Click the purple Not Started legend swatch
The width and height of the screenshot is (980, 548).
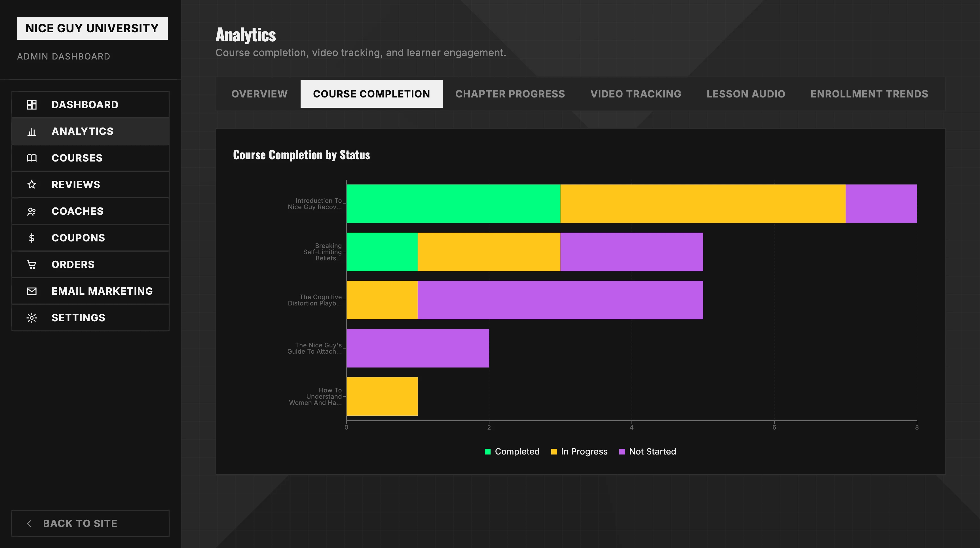(622, 452)
